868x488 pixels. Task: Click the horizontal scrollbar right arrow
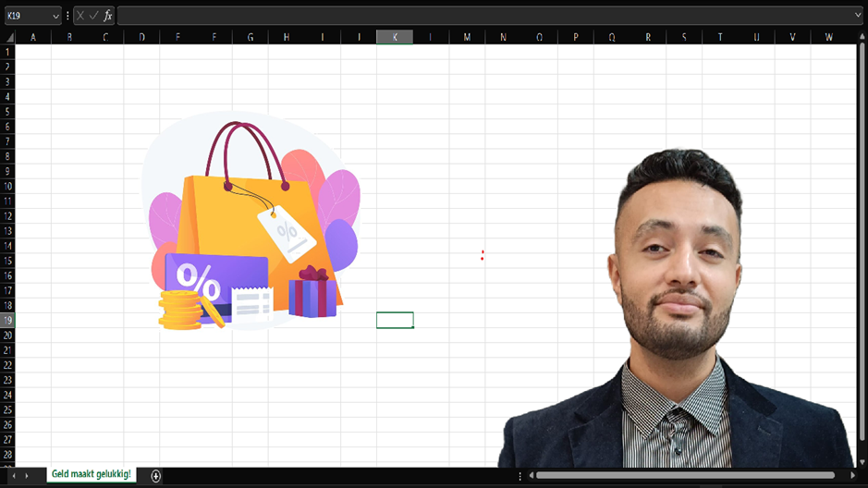point(853,475)
